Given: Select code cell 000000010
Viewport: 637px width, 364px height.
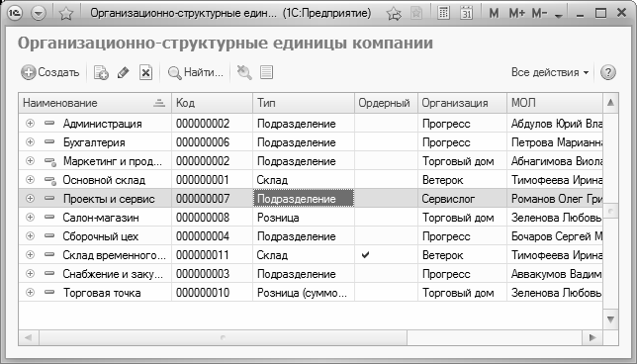Looking at the screenshot, I should click(212, 293).
